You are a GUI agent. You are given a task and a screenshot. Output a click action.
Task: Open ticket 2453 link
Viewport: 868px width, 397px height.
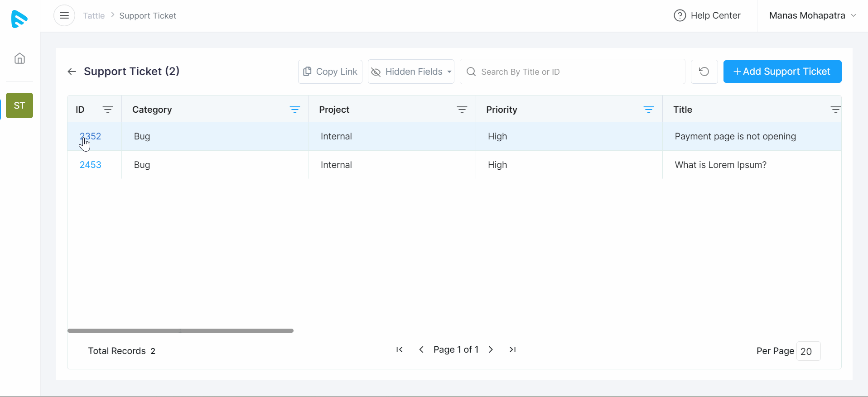click(x=91, y=165)
